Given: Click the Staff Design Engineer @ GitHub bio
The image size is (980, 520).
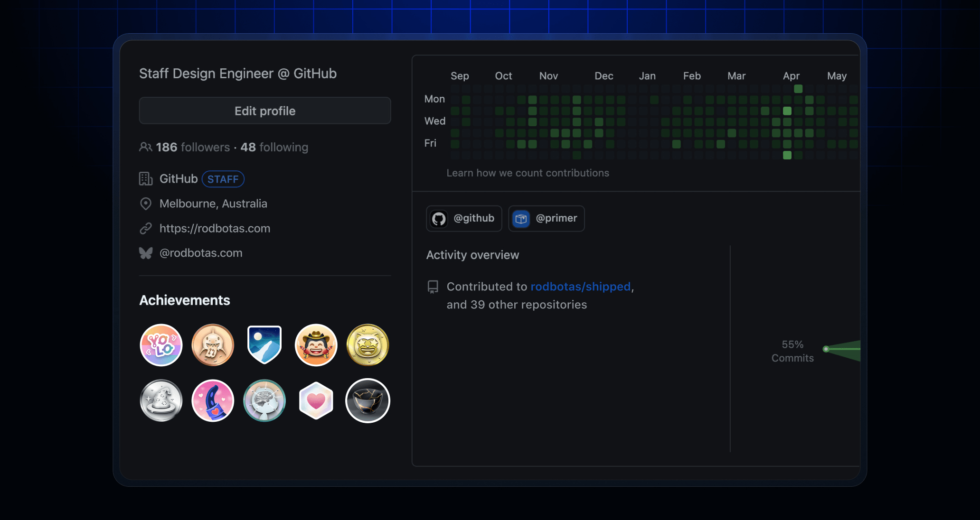Looking at the screenshot, I should pyautogui.click(x=238, y=74).
